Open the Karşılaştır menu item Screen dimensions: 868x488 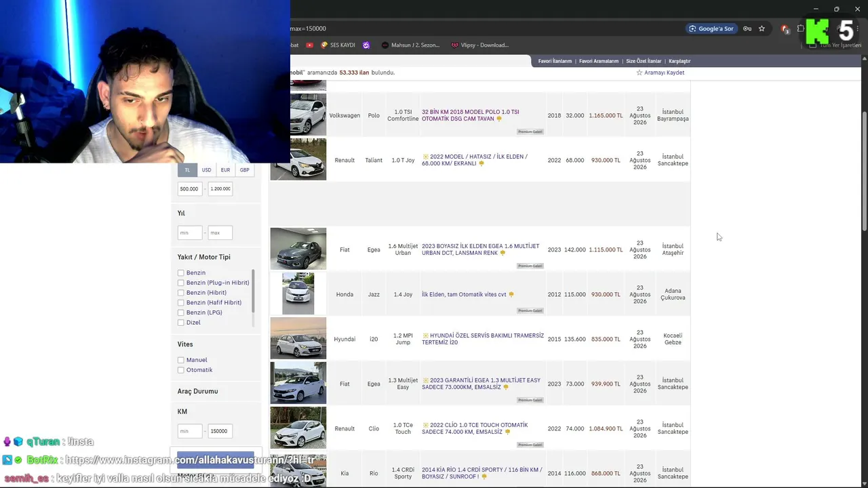679,61
